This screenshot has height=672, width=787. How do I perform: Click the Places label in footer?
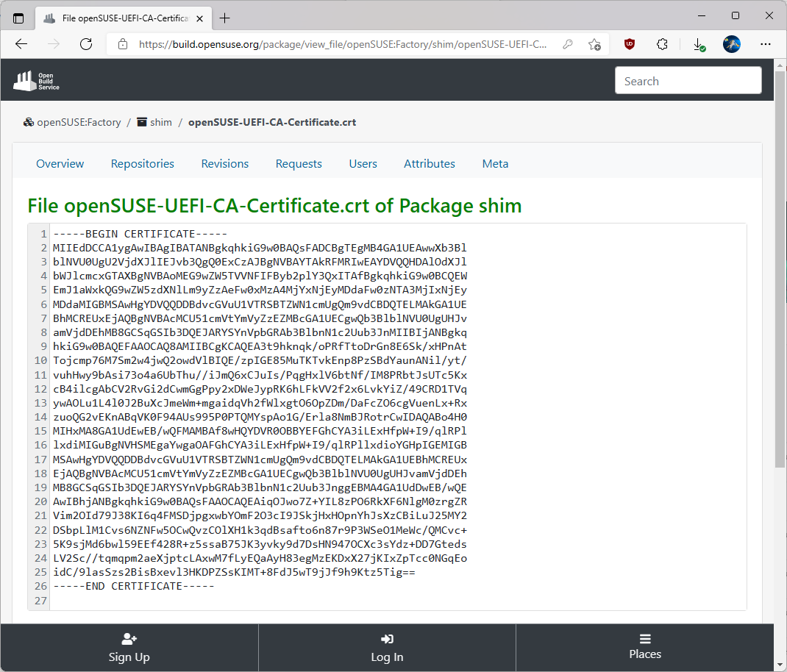tap(645, 654)
